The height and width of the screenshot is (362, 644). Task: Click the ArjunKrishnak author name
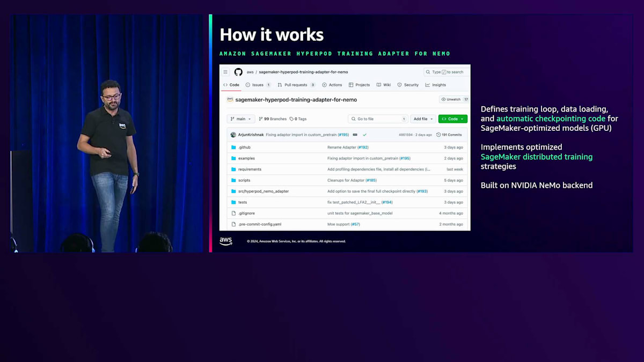pos(251,135)
